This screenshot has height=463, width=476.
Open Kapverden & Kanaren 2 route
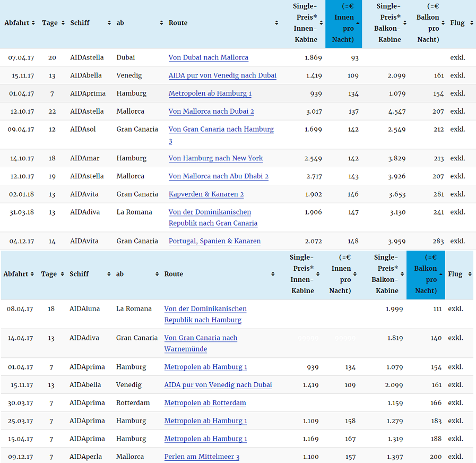(206, 194)
